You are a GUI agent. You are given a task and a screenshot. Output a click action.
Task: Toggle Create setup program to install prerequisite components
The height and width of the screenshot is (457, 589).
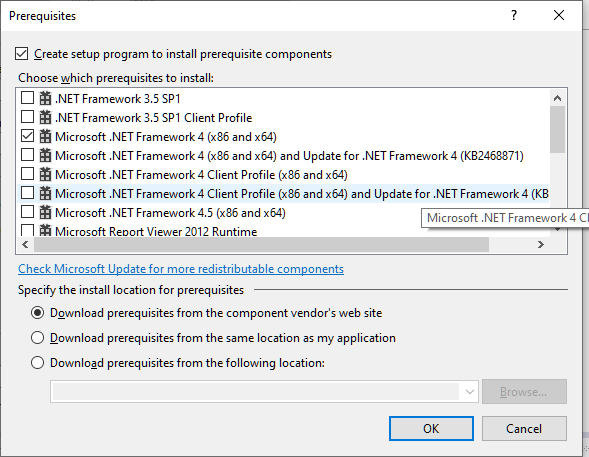tap(21, 54)
